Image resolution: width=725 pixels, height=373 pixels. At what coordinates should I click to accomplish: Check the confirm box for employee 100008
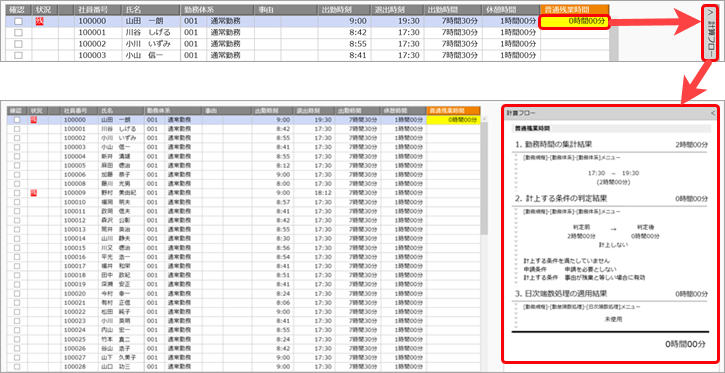click(x=17, y=183)
